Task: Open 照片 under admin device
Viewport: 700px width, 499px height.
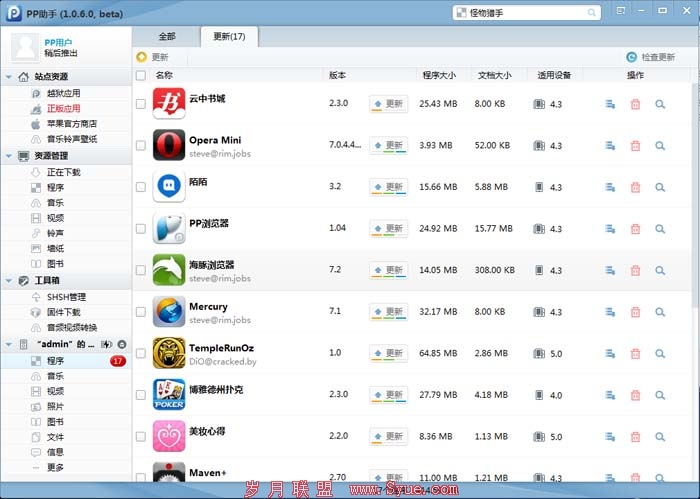Action: (55, 406)
